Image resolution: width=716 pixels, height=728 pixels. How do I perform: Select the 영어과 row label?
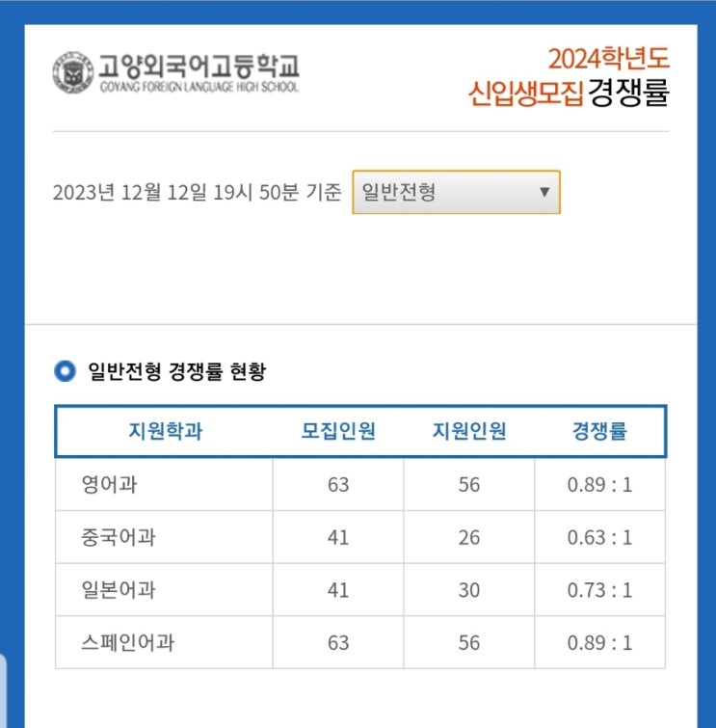click(x=109, y=485)
